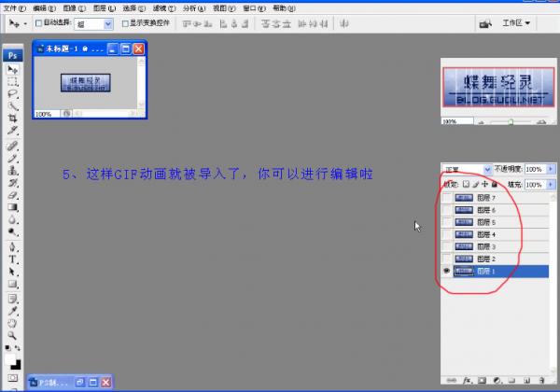Create a new layer group
The width and height of the screenshot is (560, 392).
coord(511,381)
